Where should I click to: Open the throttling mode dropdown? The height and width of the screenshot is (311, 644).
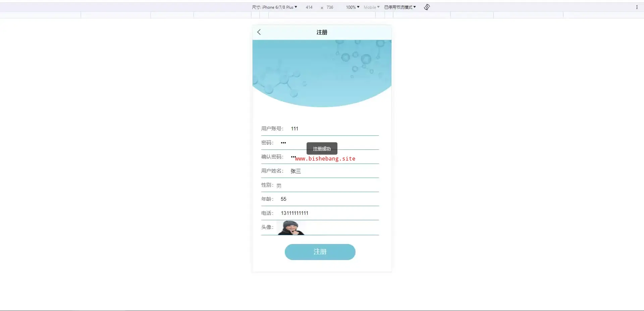[x=400, y=7]
